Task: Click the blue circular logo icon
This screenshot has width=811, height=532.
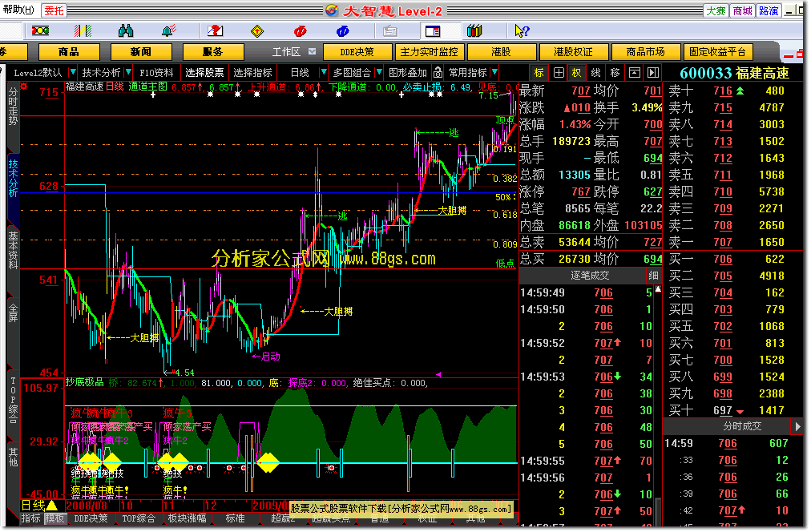Action: pos(342,31)
